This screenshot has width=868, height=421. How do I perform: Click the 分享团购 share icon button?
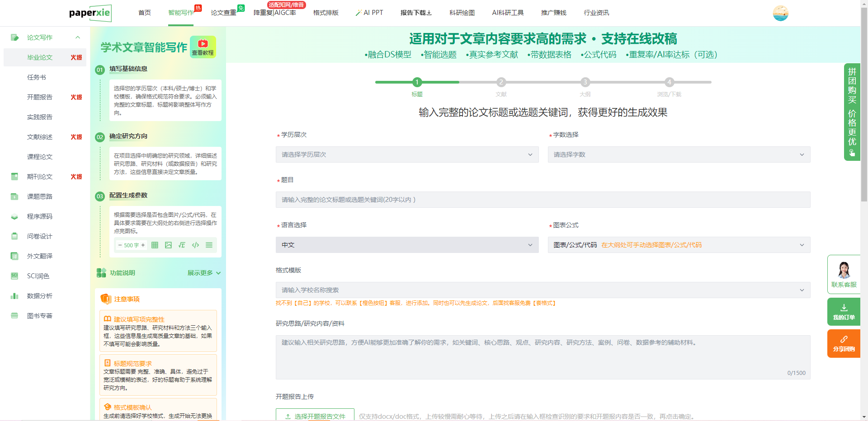coord(844,343)
